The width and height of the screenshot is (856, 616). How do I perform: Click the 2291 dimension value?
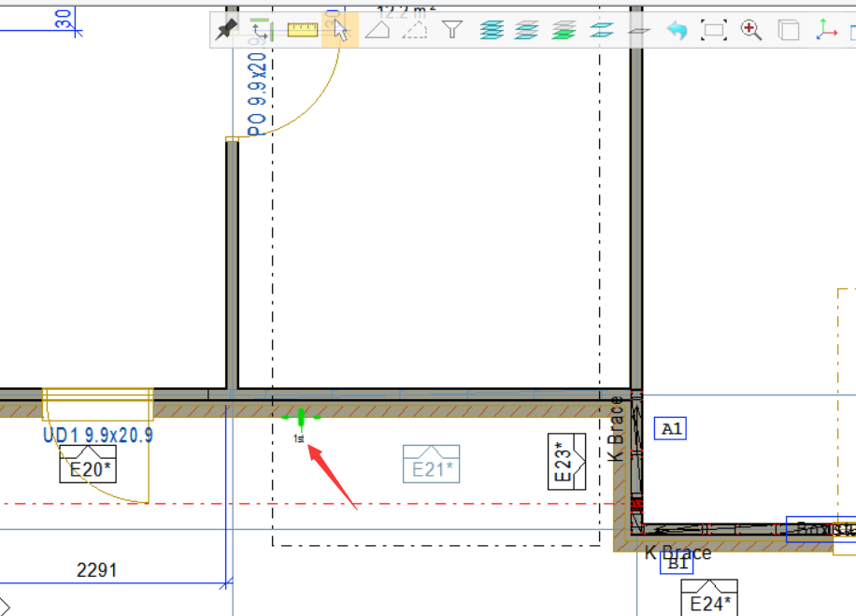[96, 570]
